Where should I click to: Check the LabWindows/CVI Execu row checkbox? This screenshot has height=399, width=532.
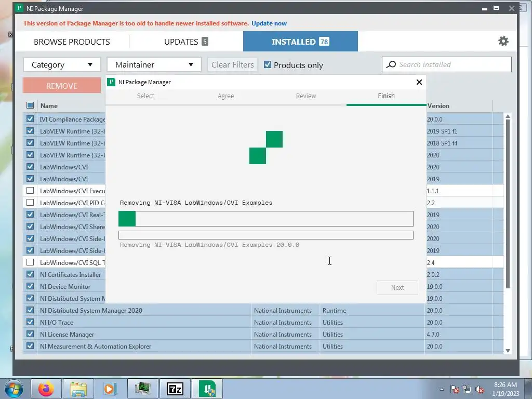[30, 190]
